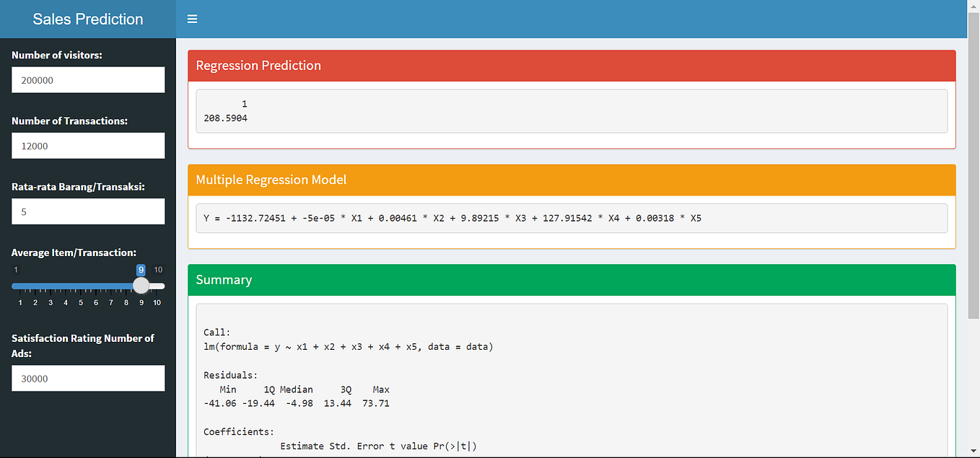Focus the Number of visitors input field
Screen dimensions: 980x458
pyautogui.click(x=87, y=79)
